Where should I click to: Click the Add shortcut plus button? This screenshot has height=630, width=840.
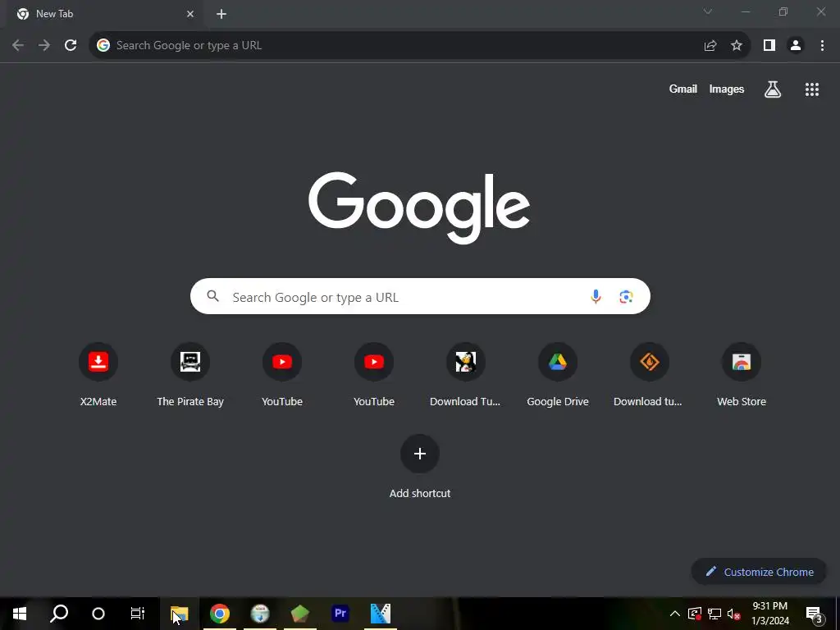point(420,454)
